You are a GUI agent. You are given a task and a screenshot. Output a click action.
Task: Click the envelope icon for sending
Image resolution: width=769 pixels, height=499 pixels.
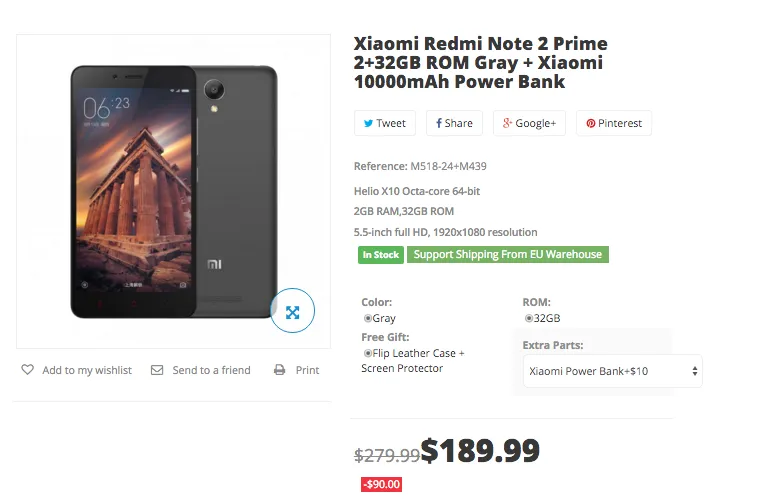[x=157, y=370]
